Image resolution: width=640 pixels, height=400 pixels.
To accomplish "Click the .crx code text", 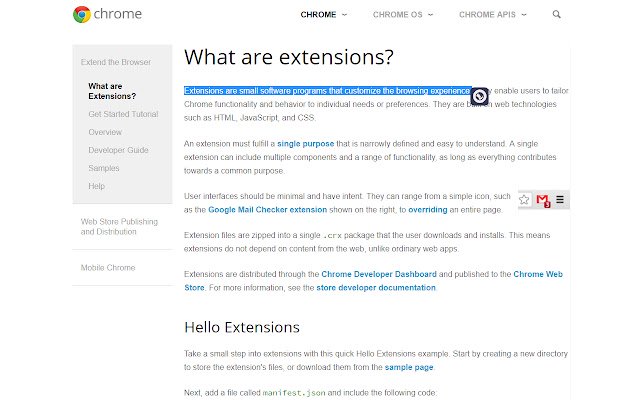I will tap(332, 236).
